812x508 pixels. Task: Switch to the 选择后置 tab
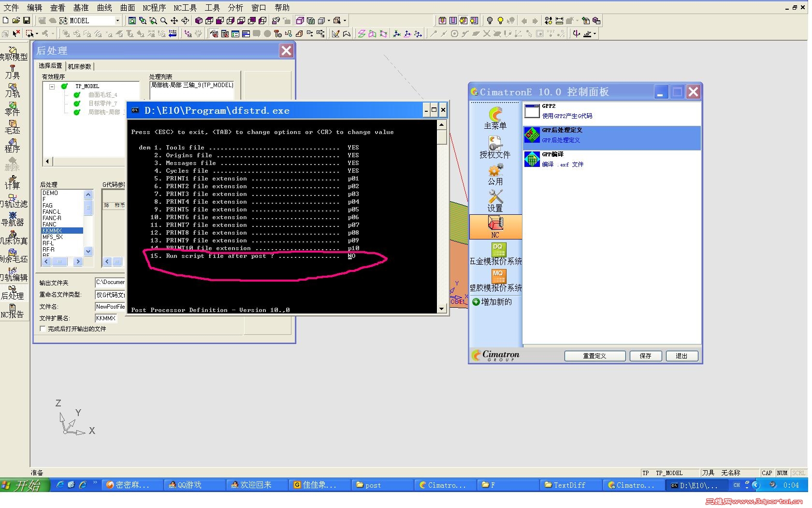[x=50, y=66]
